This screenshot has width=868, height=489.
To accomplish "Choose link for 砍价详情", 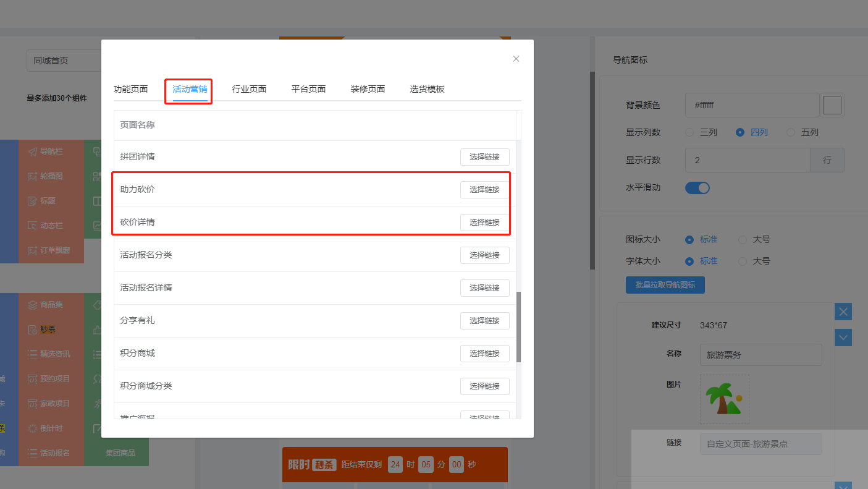I will 484,223.
